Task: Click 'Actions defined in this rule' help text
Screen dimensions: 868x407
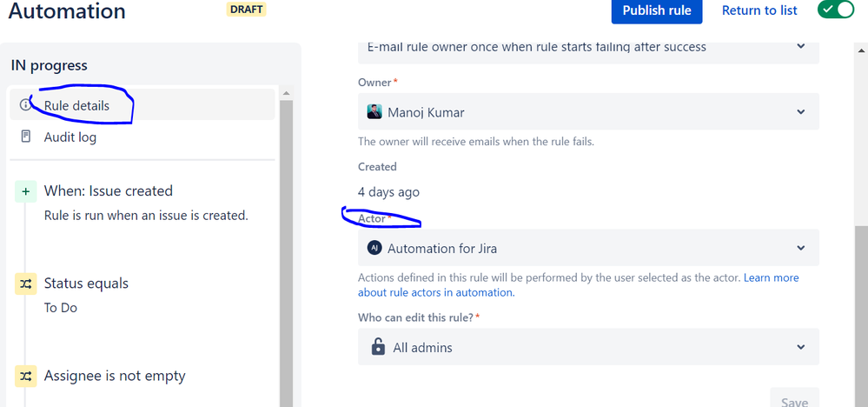Action: pos(549,277)
